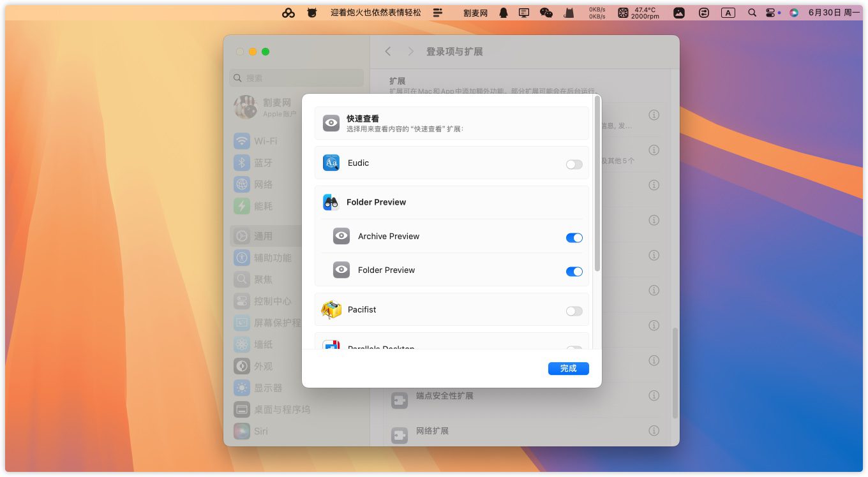Go back using the left chevron
Image resolution: width=868 pixels, height=477 pixels.
coord(388,52)
